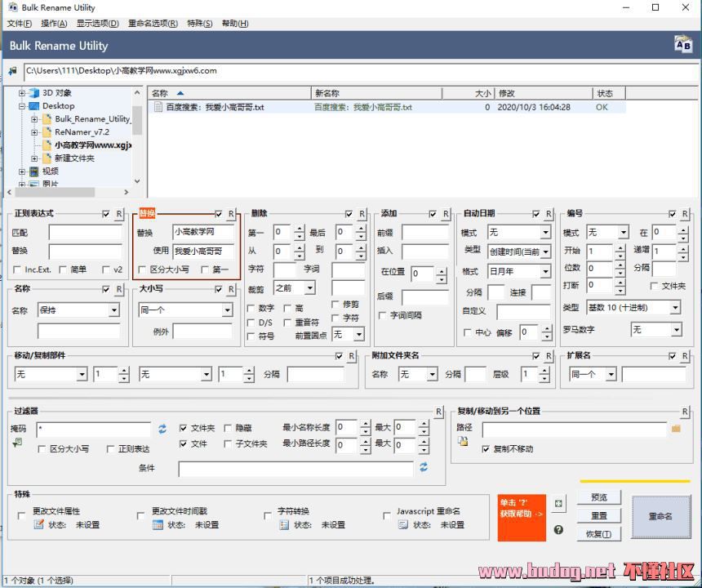Image resolution: width=702 pixels, height=588 pixels.
Task: Click the file attributes status icon
Action: pyautogui.click(x=39, y=524)
